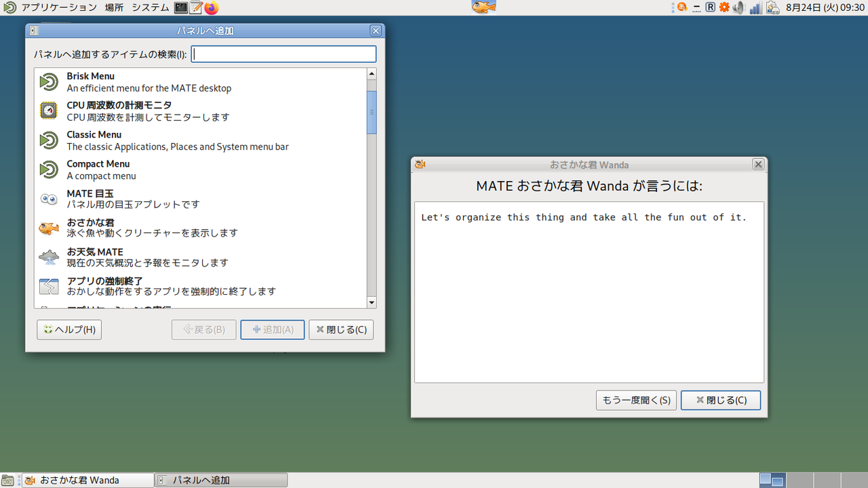Select 'CPU 周波数の計測モニタ' row text
The width and height of the screenshot is (868, 488).
tap(119, 106)
